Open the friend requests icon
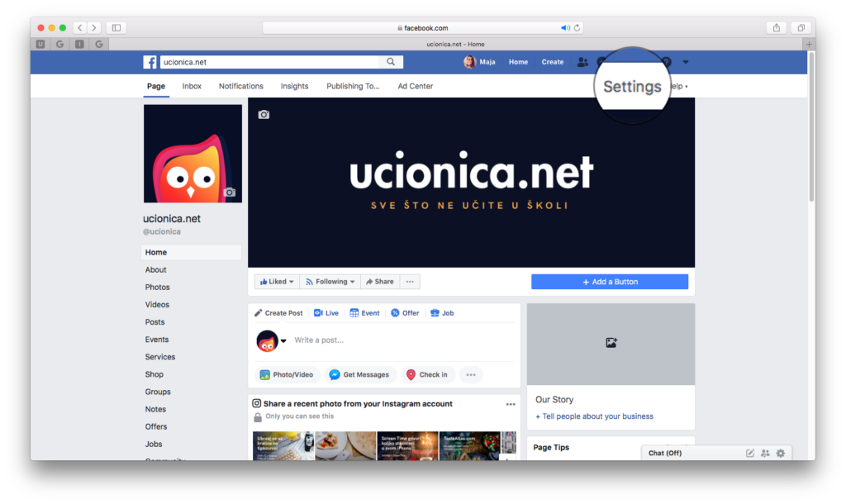The width and height of the screenshot is (846, 504). [x=582, y=62]
